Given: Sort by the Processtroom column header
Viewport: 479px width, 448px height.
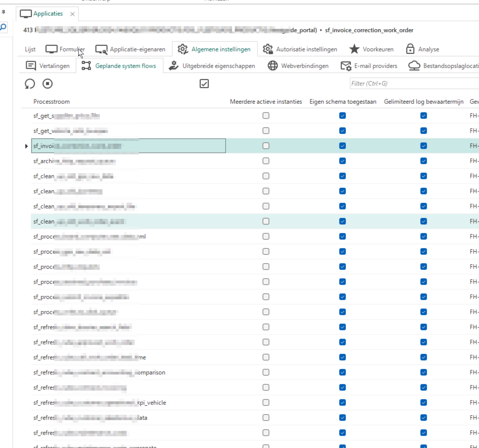Looking at the screenshot, I should 52,102.
